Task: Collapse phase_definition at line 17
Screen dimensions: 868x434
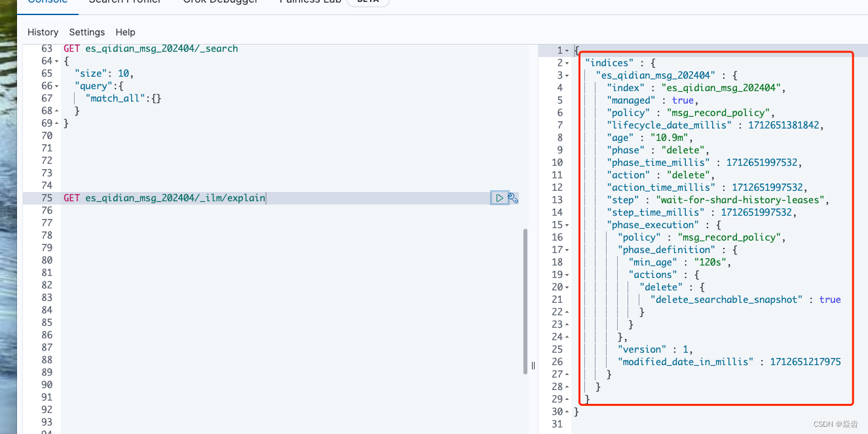Action: tap(565, 249)
